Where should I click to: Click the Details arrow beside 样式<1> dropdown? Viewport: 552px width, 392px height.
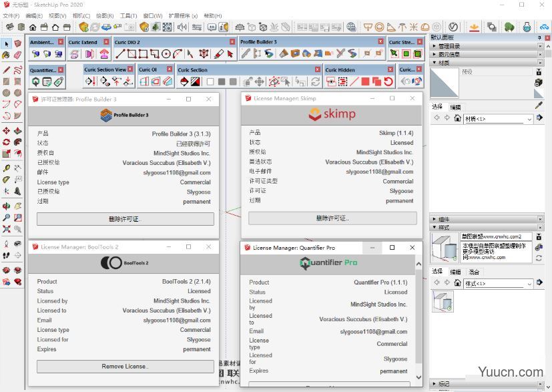click(539, 282)
